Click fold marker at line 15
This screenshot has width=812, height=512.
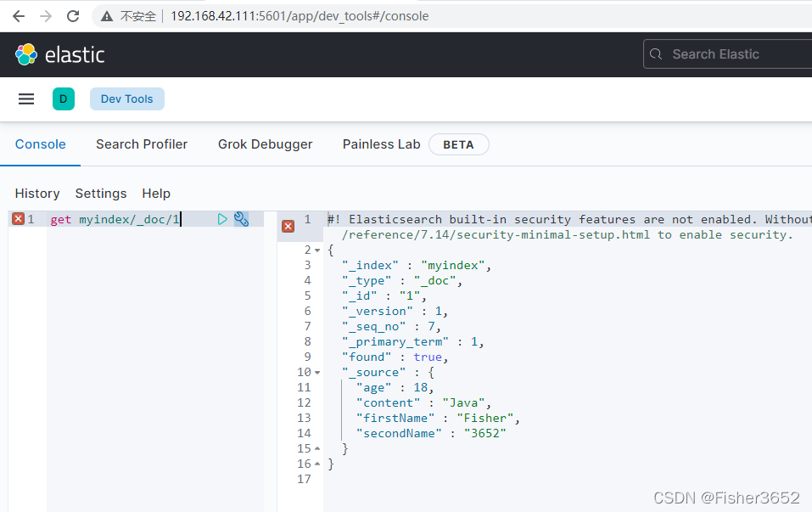(317, 449)
